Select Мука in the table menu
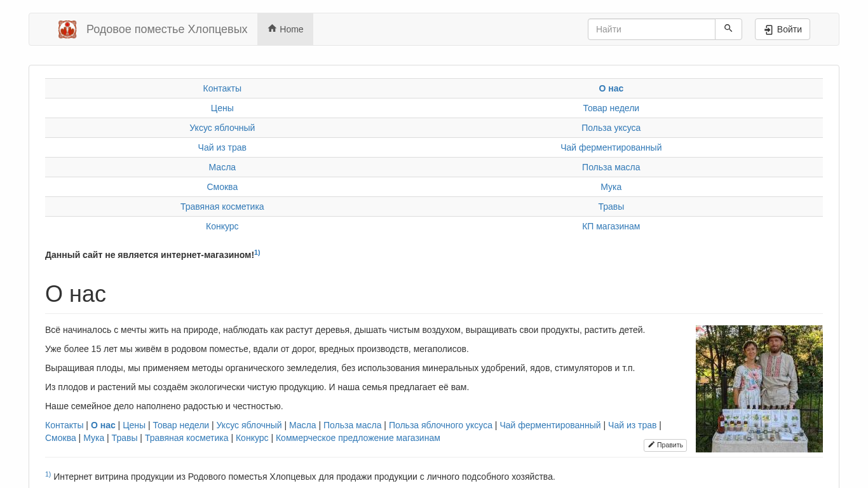868x488 pixels. click(611, 187)
